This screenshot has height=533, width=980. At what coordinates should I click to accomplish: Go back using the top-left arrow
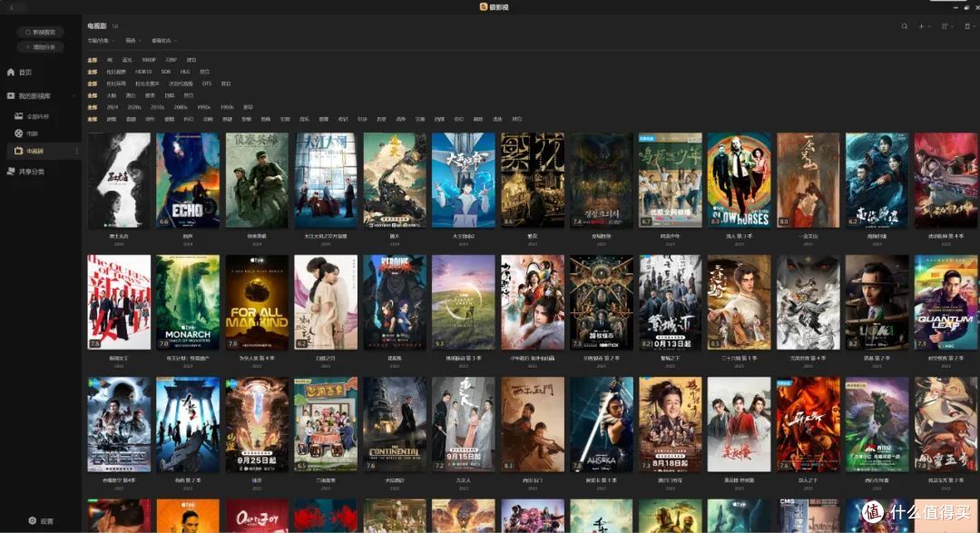pos(11,7)
